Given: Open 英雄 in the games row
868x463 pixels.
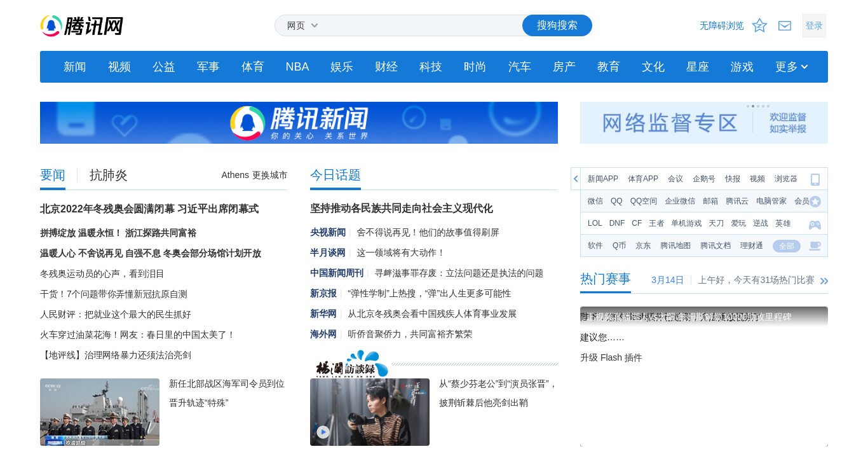Looking at the screenshot, I should coord(783,223).
